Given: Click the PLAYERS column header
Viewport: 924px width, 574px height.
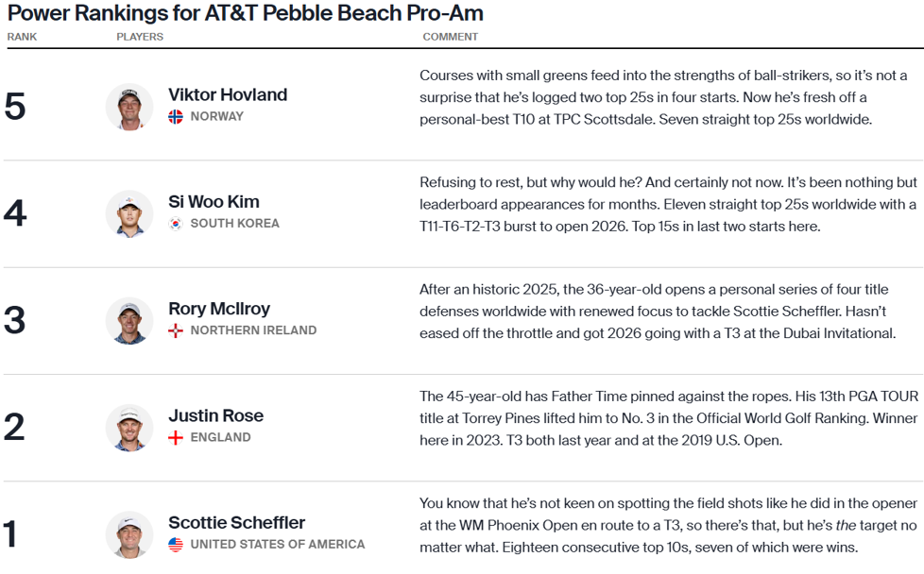Looking at the screenshot, I should [x=140, y=37].
